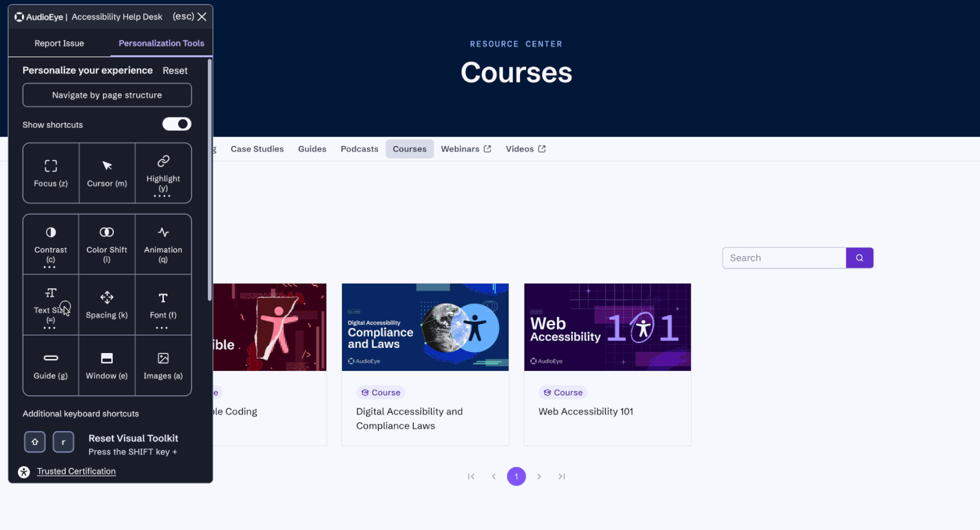Jump to the last results page
The height and width of the screenshot is (530, 980).
561,476
